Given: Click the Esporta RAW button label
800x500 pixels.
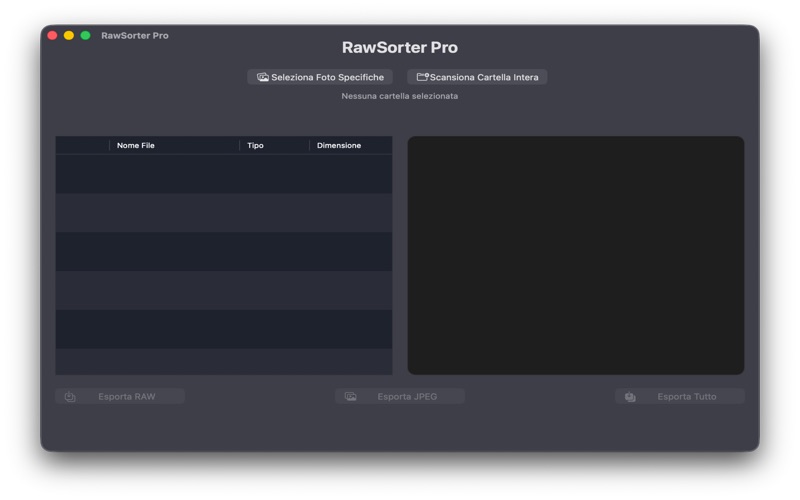Looking at the screenshot, I should pyautogui.click(x=127, y=396).
